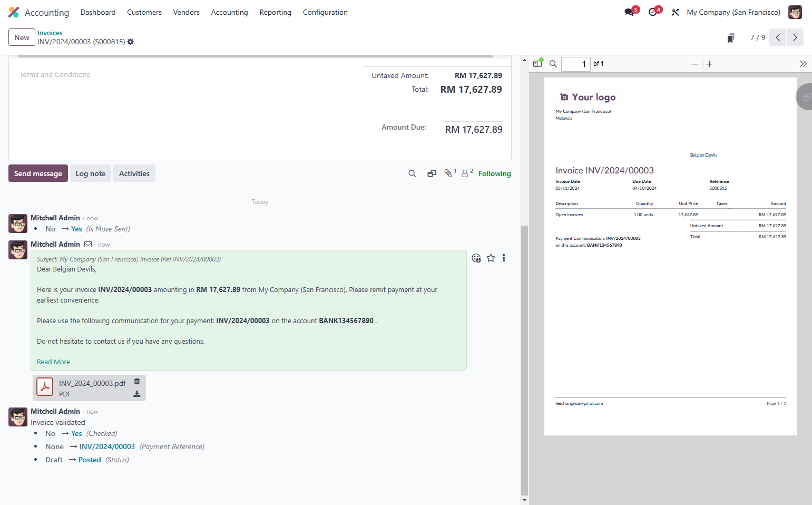Viewport: 812px width, 505px height.
Task: Click the Following status button
Action: 495,173
